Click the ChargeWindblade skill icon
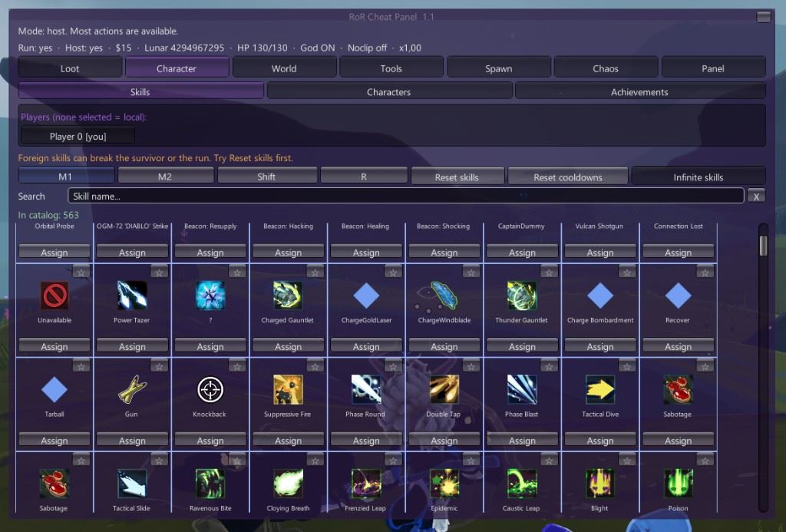Screen dimensions: 786x532 (x=444, y=295)
